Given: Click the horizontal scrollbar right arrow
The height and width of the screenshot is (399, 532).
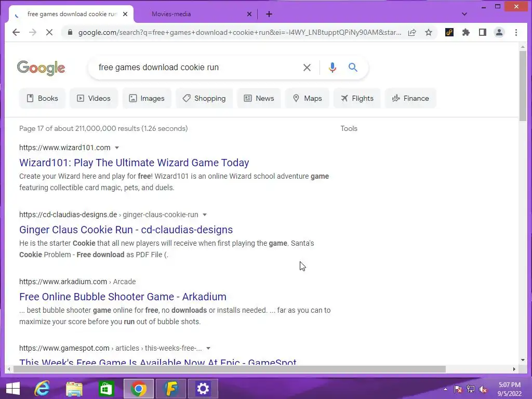Looking at the screenshot, I should pyautogui.click(x=514, y=369).
